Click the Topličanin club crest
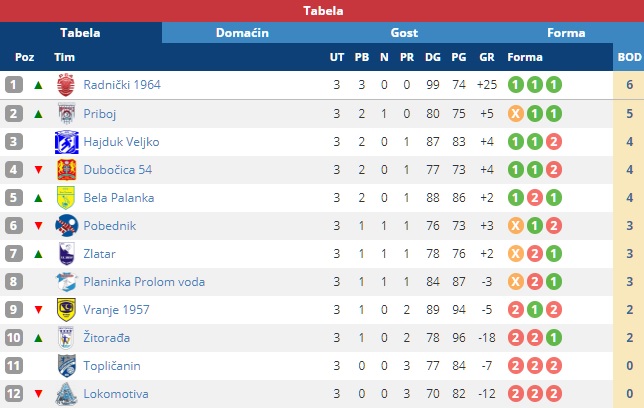The height and width of the screenshot is (408, 644). [x=67, y=366]
